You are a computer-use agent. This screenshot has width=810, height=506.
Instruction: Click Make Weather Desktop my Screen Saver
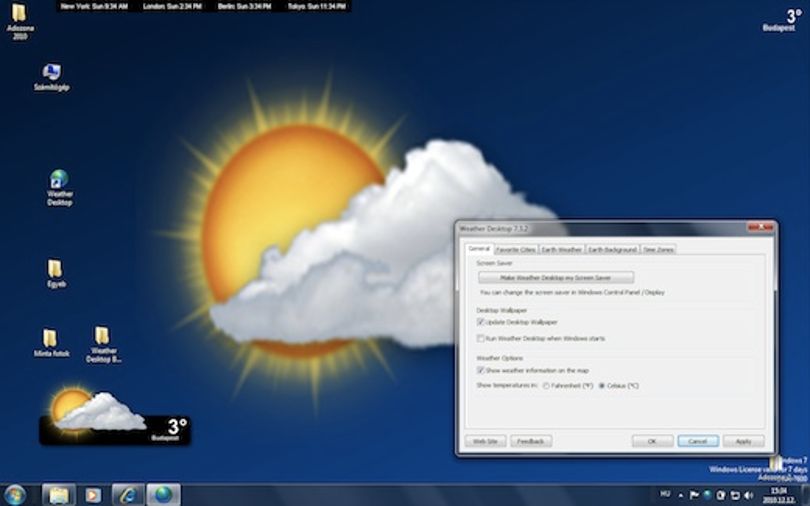tap(556, 278)
